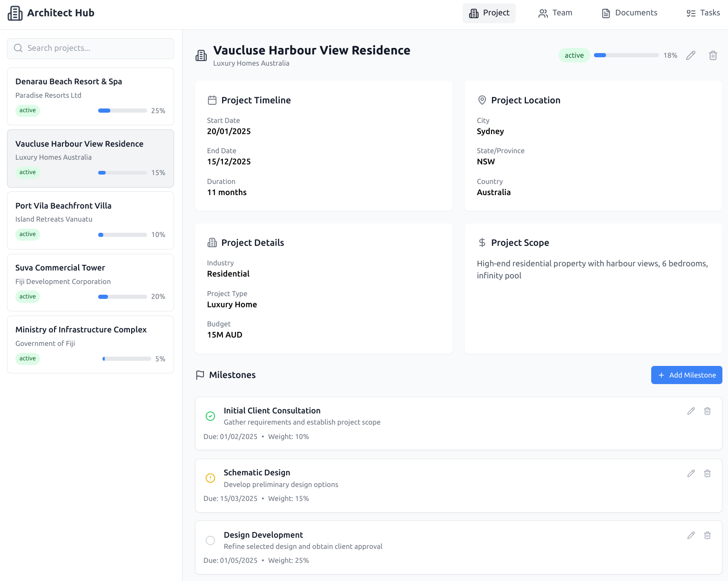Screen dimensions: 728x581
Task: Focus the Search projects input field
Action: (91, 48)
